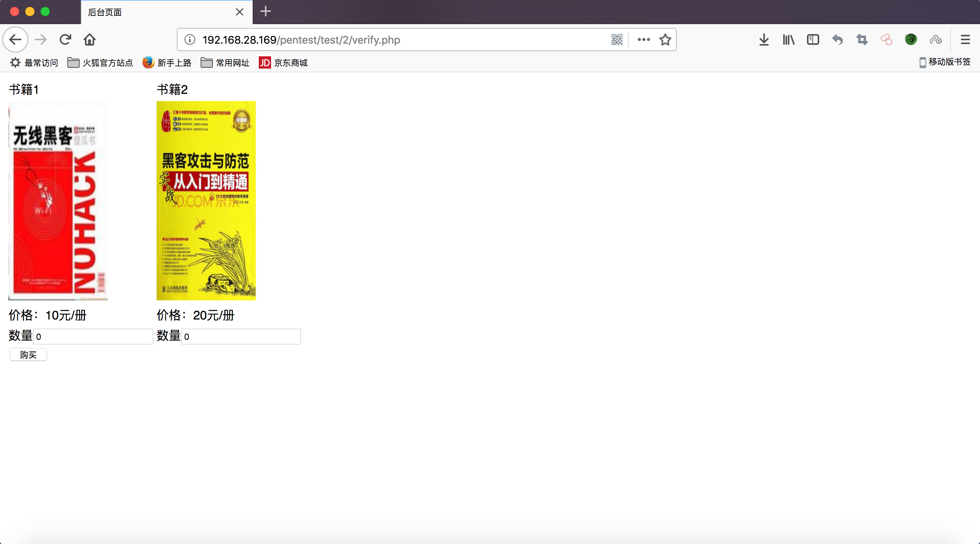Bookmark this page with the star
980x544 pixels.
click(665, 39)
